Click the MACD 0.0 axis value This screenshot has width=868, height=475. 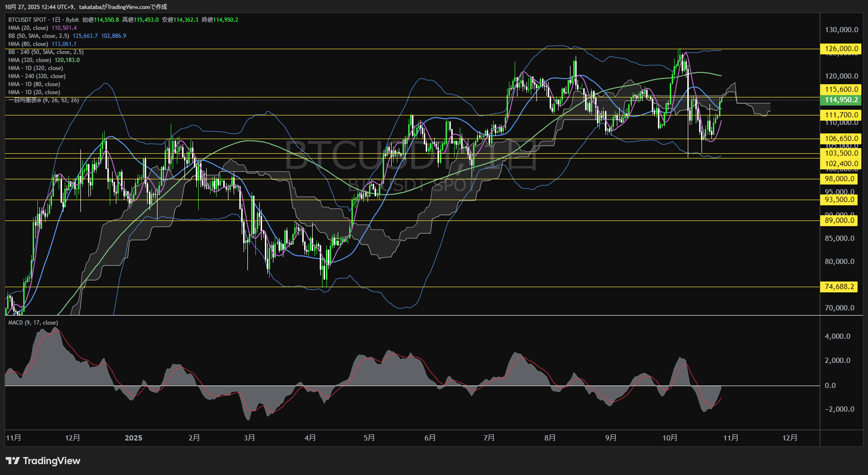pyautogui.click(x=830, y=386)
